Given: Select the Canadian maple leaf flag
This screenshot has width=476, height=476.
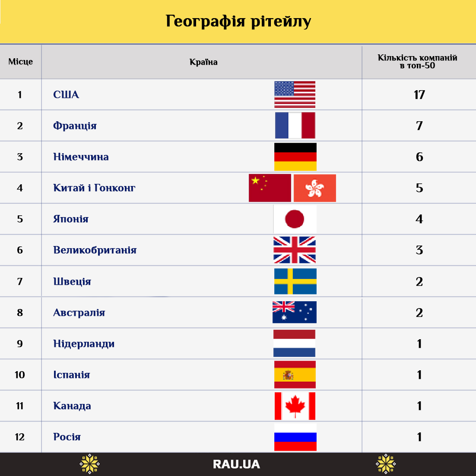Looking at the screenshot, I should click(x=295, y=406).
